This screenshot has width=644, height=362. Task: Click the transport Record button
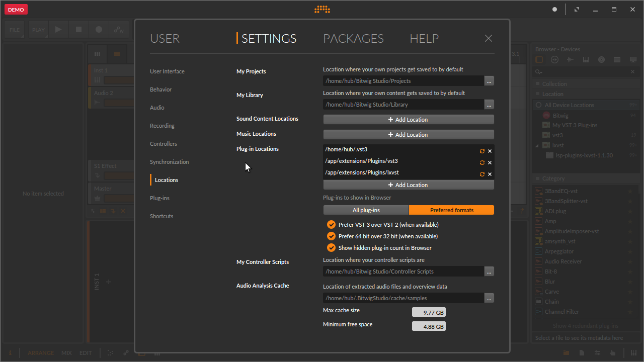point(99,30)
